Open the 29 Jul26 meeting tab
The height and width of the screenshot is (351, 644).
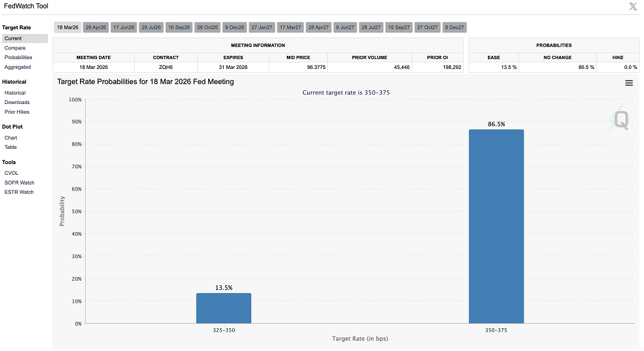click(151, 27)
